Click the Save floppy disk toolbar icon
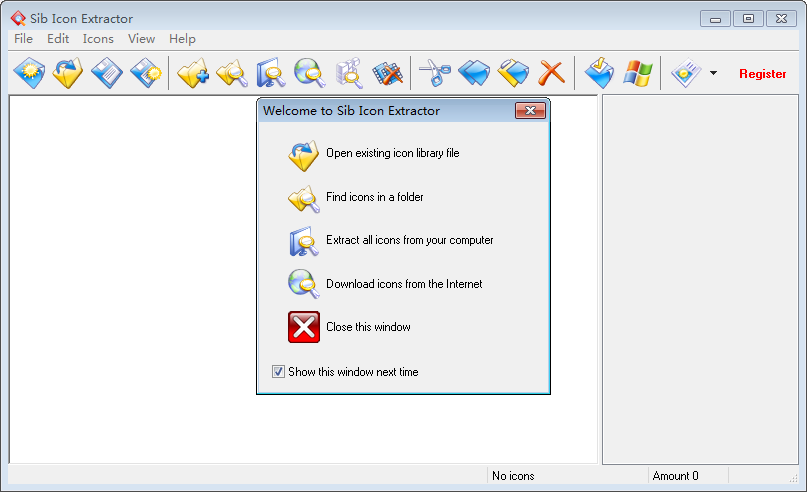Viewport: 807px width, 492px height. tap(107, 73)
